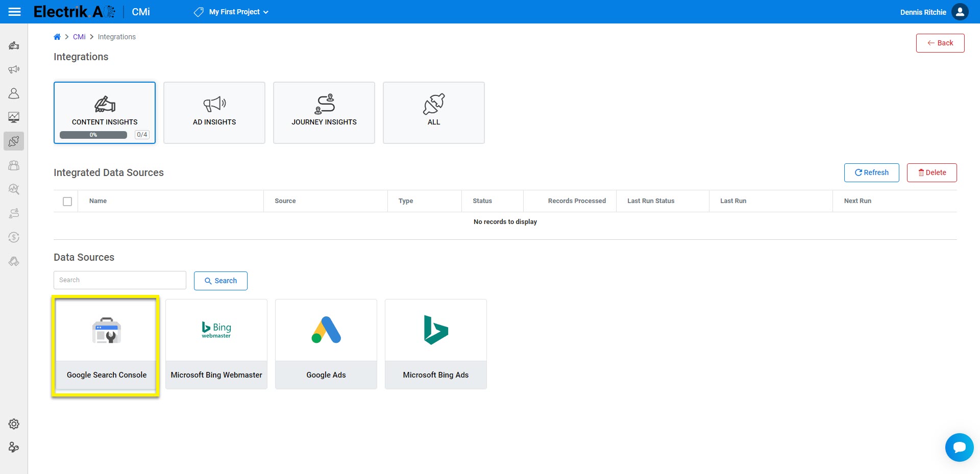Expand the My First Project dropdown
Screen dimensions: 980x474
click(x=231, y=11)
